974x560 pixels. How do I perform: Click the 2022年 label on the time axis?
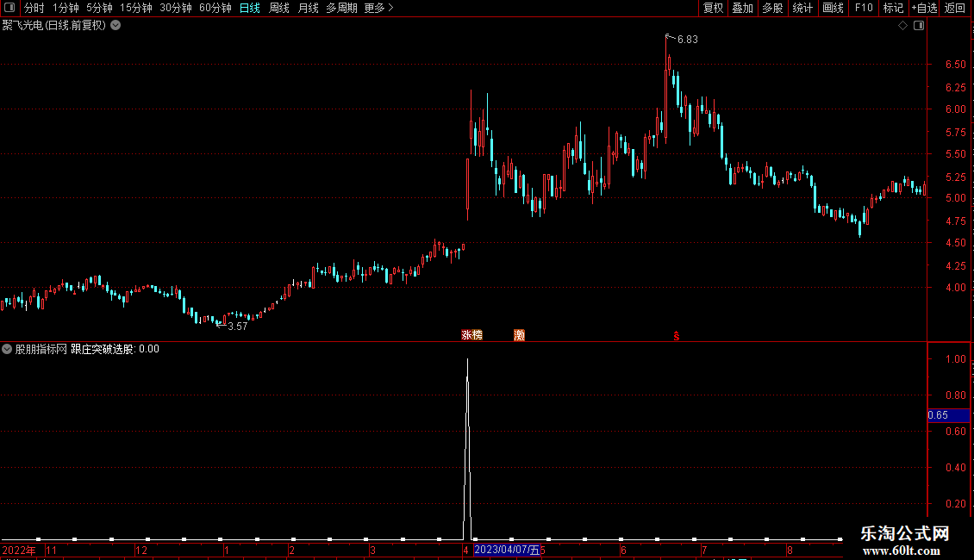click(x=19, y=550)
